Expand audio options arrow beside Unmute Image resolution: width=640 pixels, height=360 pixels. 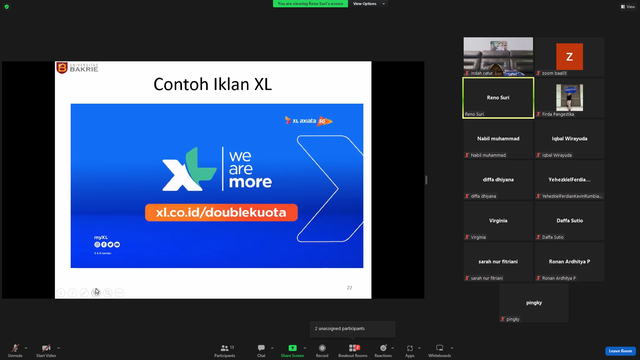tap(26, 348)
